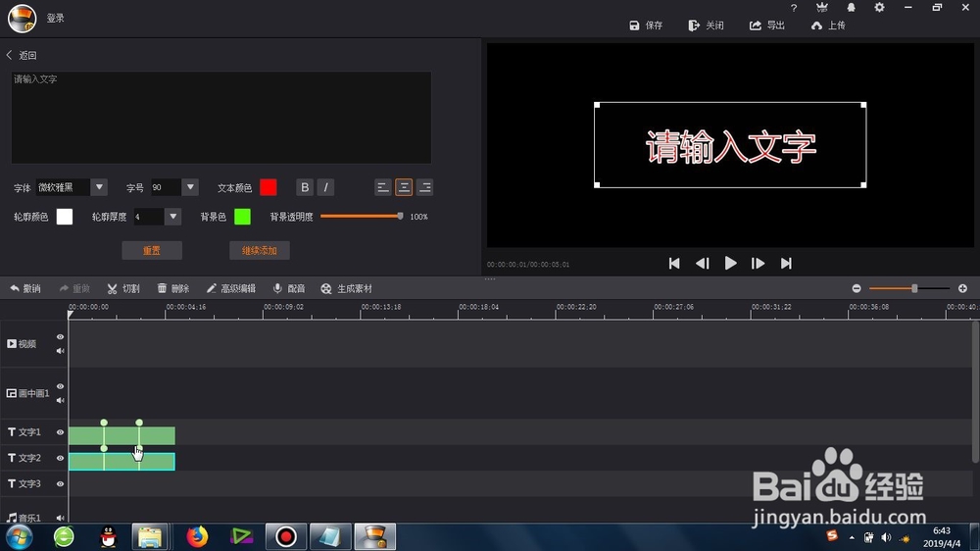
Task: Jump to start of the preview
Action: [x=674, y=264]
